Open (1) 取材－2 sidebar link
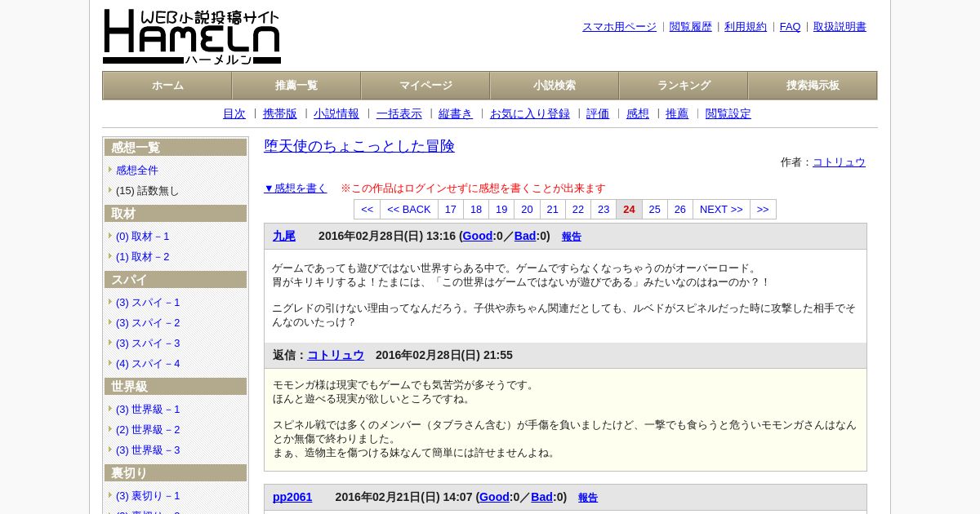The image size is (980, 514). pyautogui.click(x=142, y=257)
